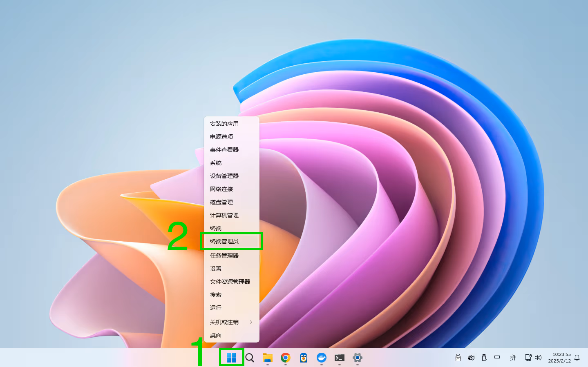Click the Docker whale tray icon
588x367 pixels.
coord(471,358)
